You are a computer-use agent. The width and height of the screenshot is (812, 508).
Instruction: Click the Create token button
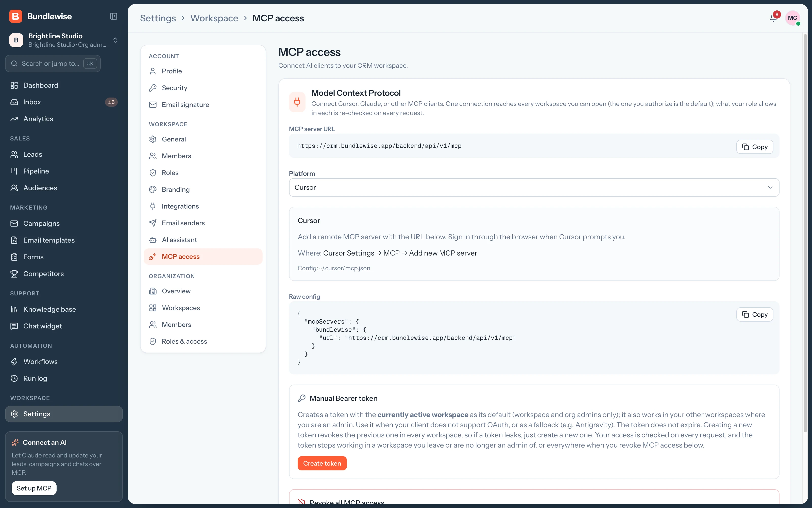tap(322, 463)
